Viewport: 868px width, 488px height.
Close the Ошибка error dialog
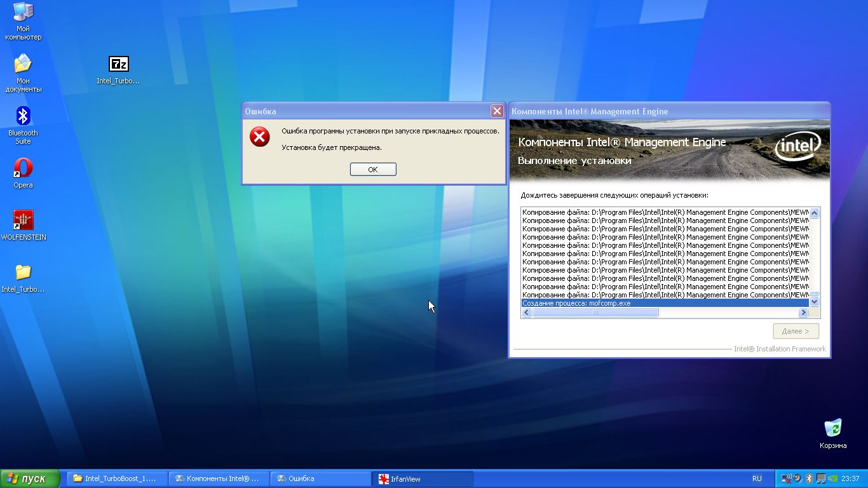tap(497, 111)
